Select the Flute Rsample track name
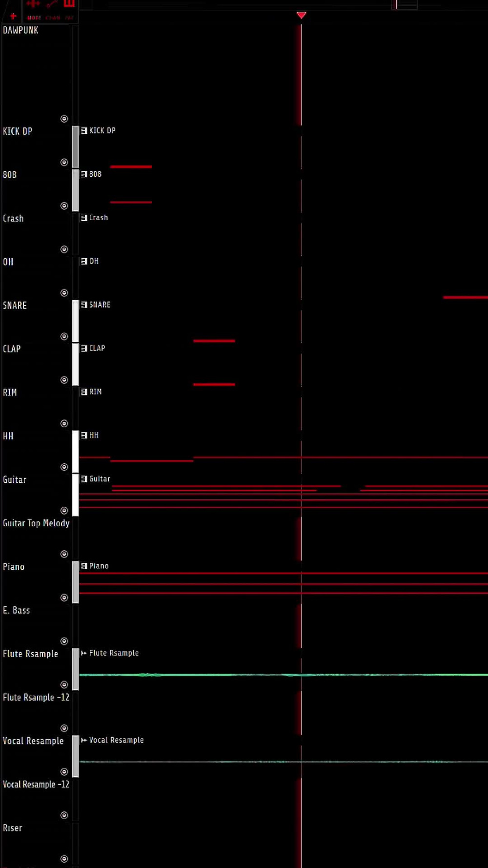Image resolution: width=488 pixels, height=868 pixels. pyautogui.click(x=30, y=654)
